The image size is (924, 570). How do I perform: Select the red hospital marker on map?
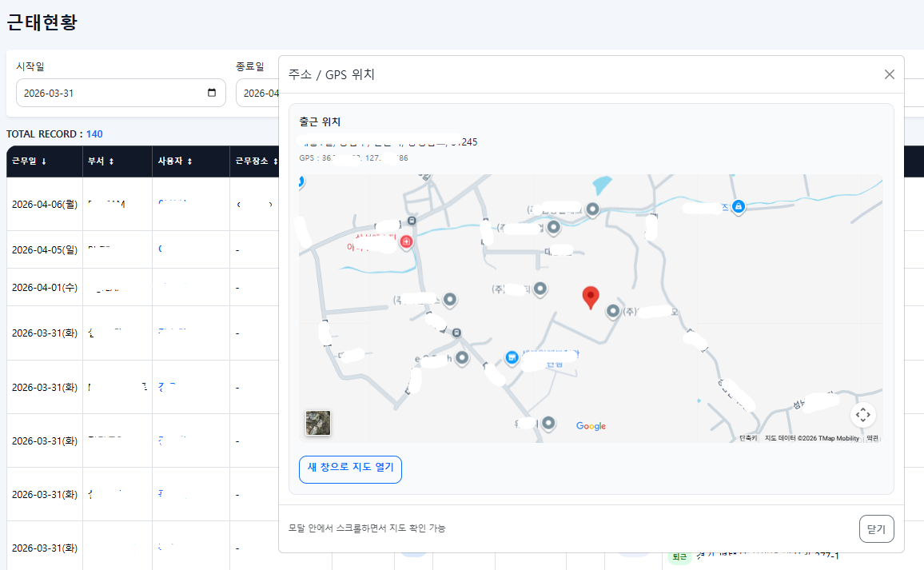406,241
